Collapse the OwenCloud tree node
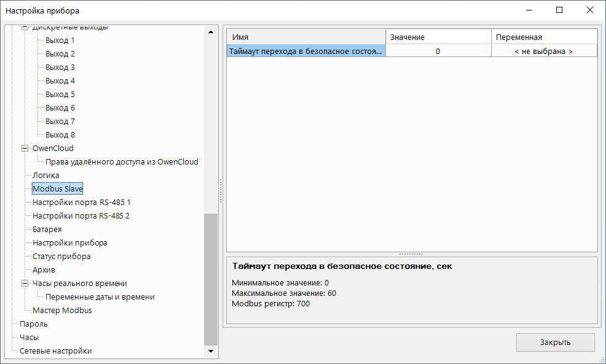606x364 pixels. [x=25, y=149]
